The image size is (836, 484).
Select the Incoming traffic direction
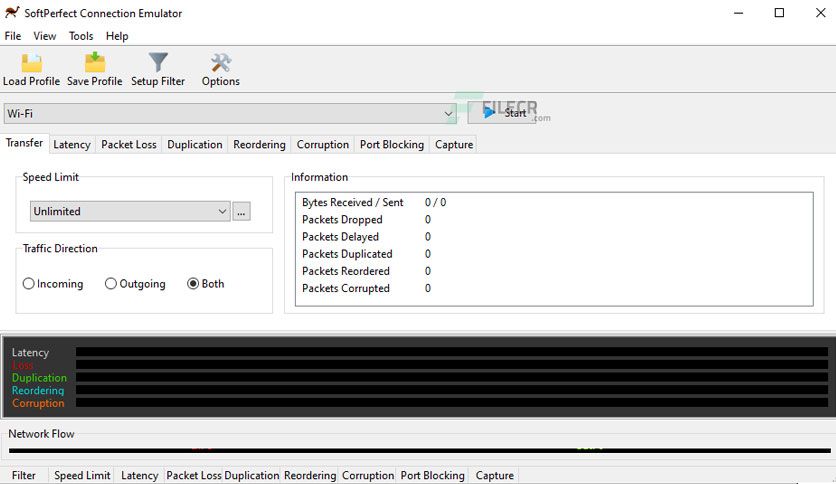coord(53,284)
